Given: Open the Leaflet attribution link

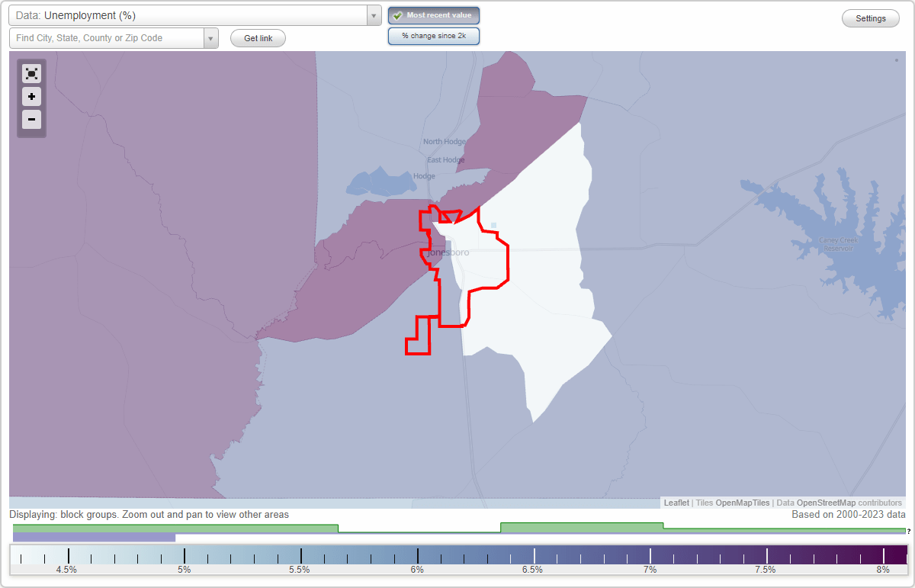Looking at the screenshot, I should (676, 503).
